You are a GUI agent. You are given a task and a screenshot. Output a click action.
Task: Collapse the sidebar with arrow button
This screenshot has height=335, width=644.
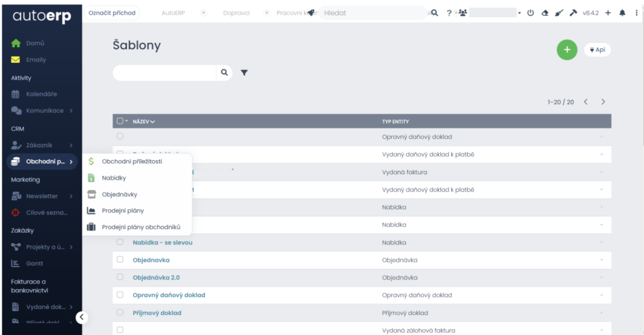point(81,317)
